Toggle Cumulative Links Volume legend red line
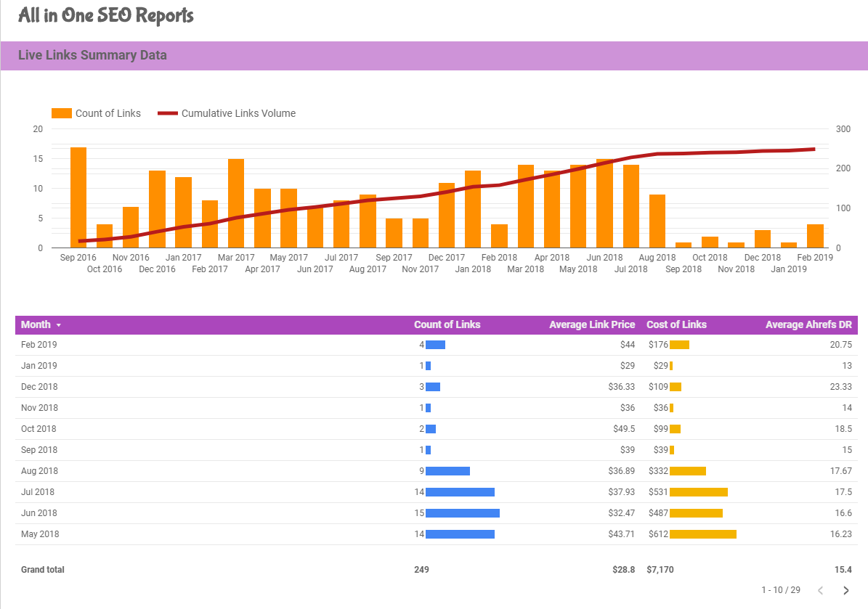The image size is (868, 609). 168,113
